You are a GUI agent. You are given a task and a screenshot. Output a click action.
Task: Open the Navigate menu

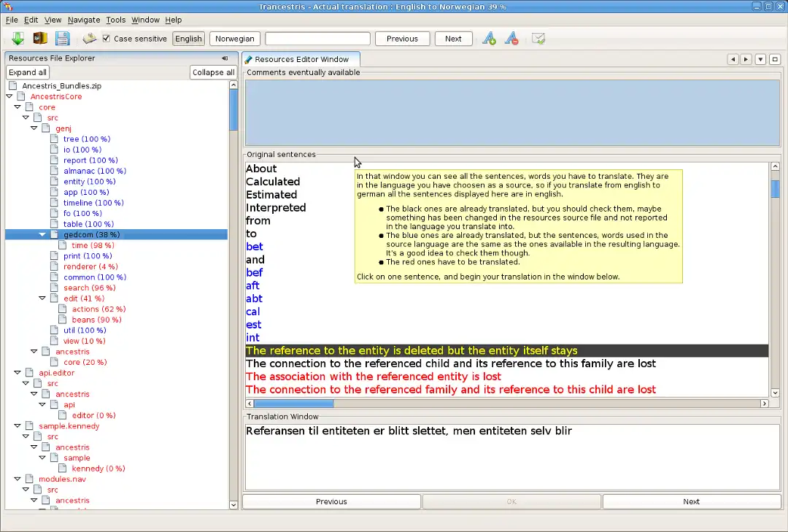pos(84,20)
